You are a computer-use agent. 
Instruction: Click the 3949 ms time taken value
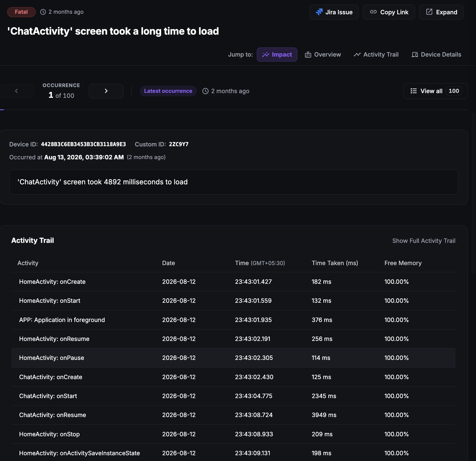click(x=324, y=415)
